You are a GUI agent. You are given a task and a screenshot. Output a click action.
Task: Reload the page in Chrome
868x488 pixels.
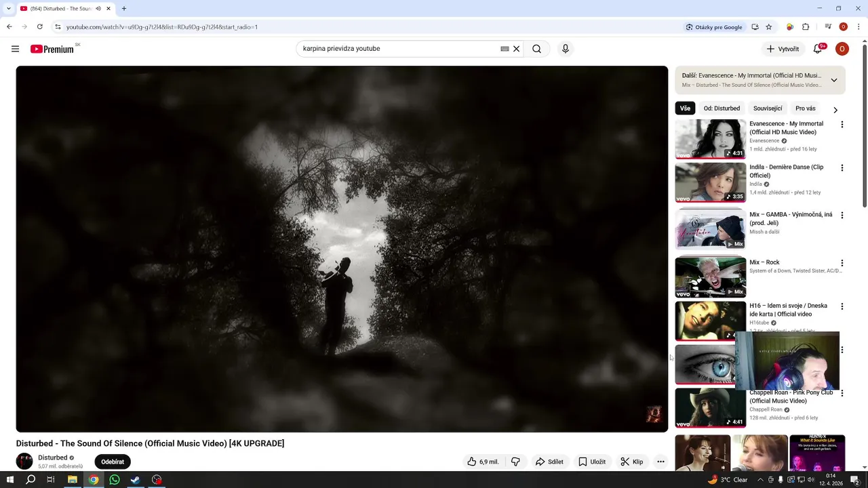tap(40, 27)
